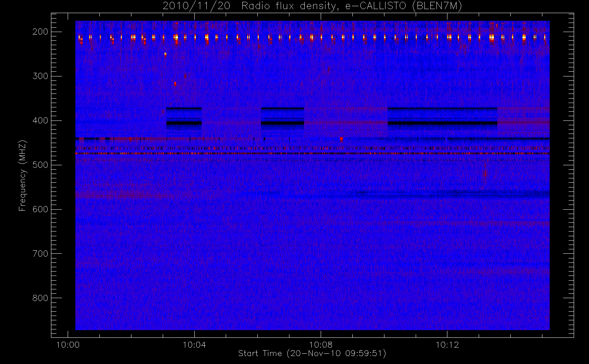Click the 300 frequency tick label
Image resolution: width=589 pixels, height=364 pixels.
[x=40, y=76]
